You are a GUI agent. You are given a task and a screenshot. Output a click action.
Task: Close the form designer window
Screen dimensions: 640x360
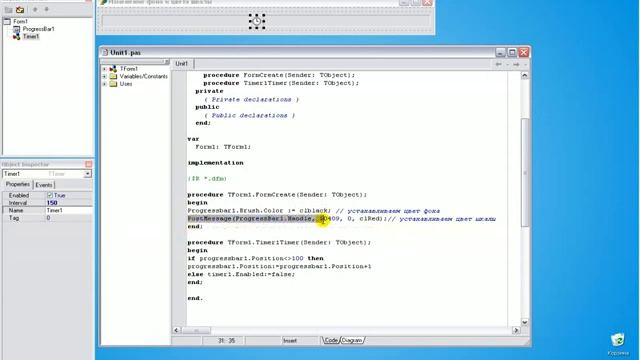(x=427, y=2)
